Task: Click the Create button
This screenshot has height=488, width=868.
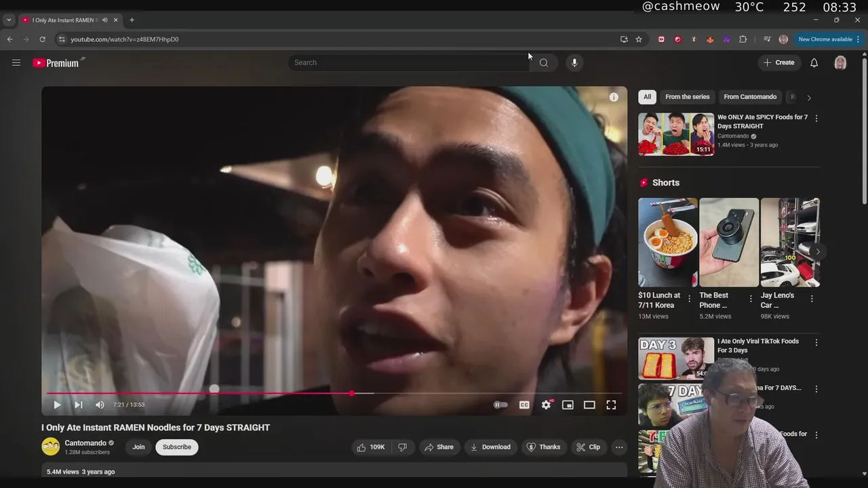Action: point(778,62)
